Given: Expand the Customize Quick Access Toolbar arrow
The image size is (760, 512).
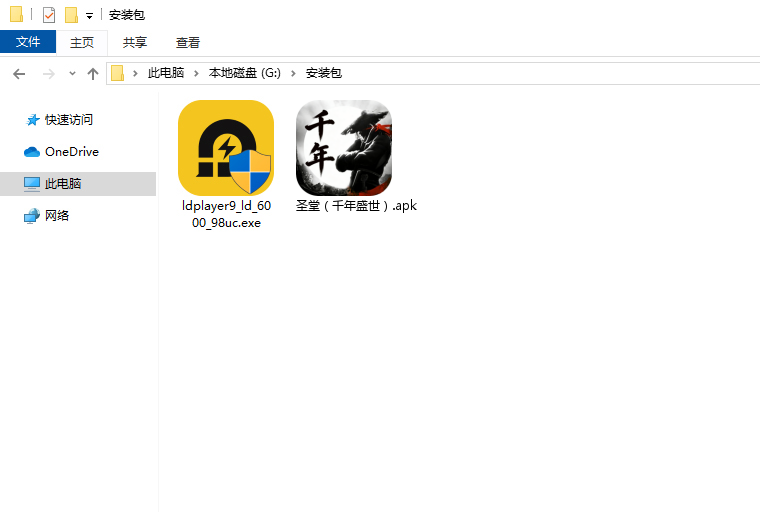Looking at the screenshot, I should (89, 16).
